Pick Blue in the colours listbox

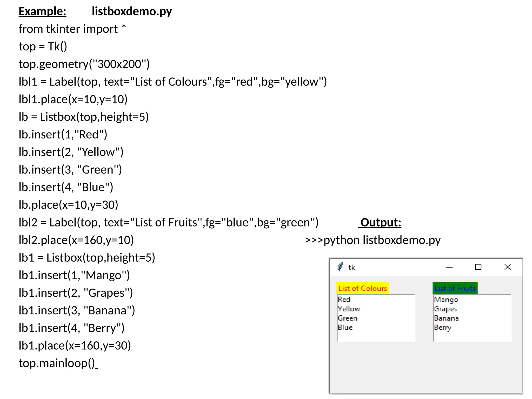[345, 328]
